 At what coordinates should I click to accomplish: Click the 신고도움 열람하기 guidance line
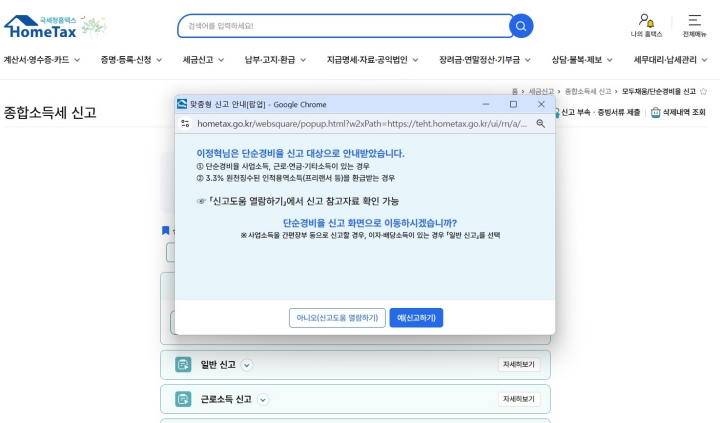coord(298,201)
